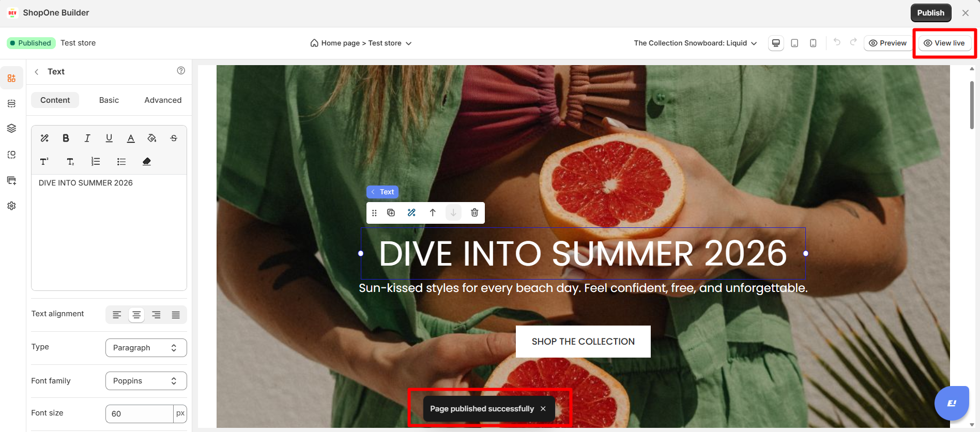Expand the Home page Test store selector

pos(361,43)
